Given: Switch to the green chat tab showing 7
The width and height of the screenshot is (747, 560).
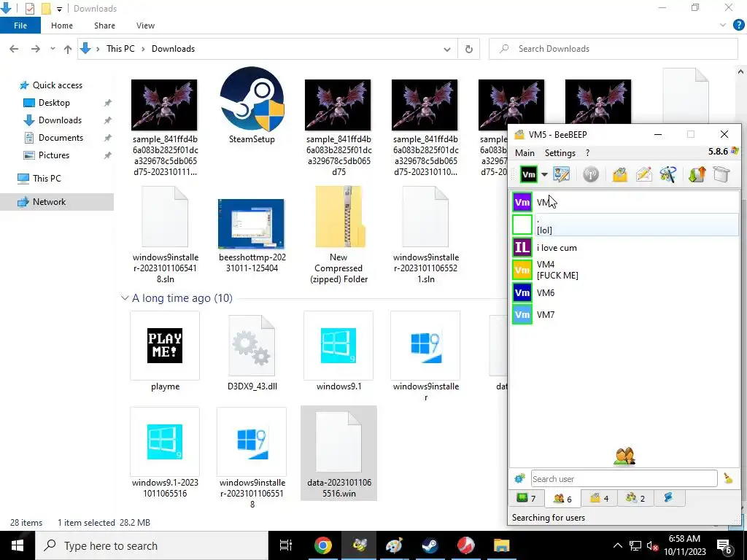Looking at the screenshot, I should [x=527, y=498].
